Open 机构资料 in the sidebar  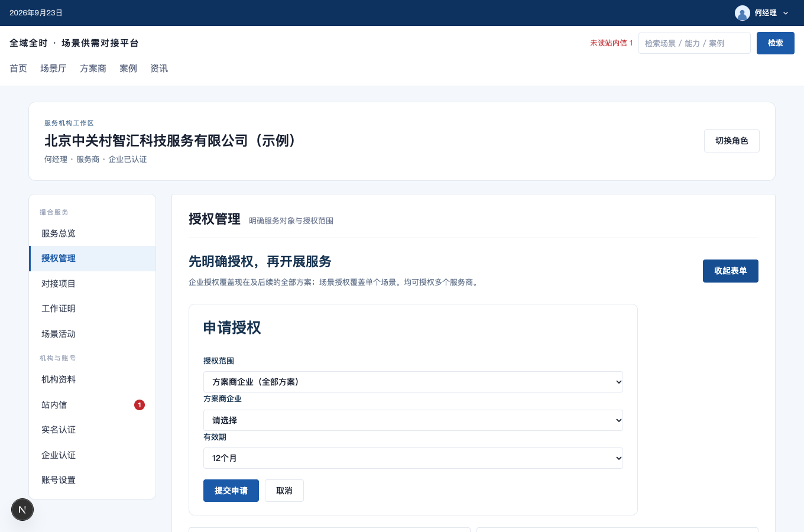93,379
